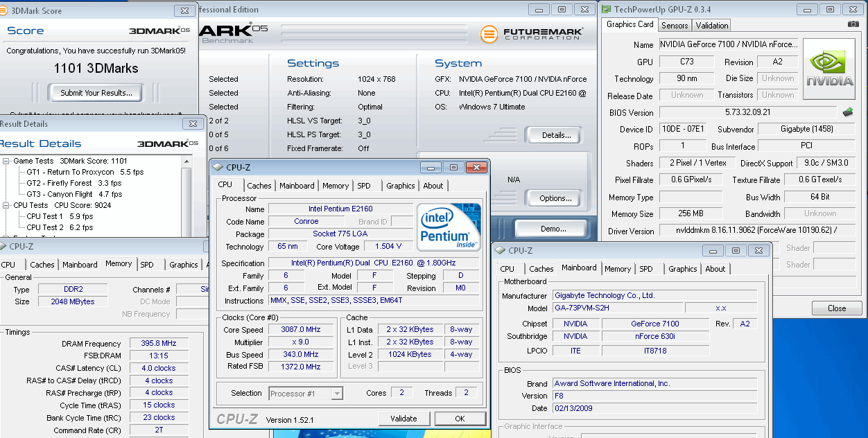Open Caches tab in CPU-Z memory window
This screenshot has width=868, height=438.
pyautogui.click(x=42, y=265)
